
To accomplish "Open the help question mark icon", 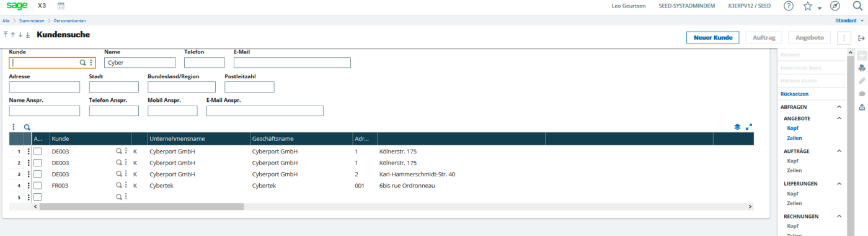I will [x=789, y=6].
